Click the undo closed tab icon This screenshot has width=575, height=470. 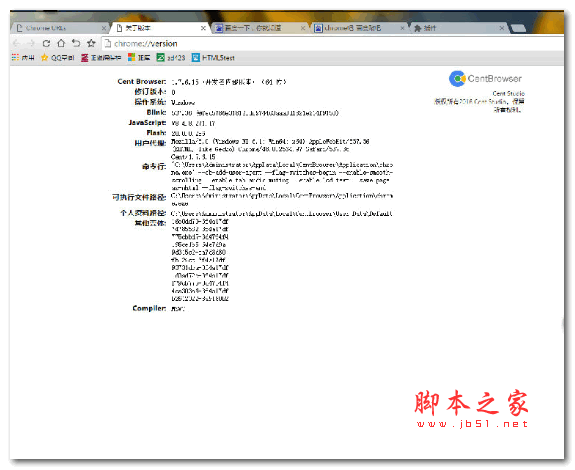pyautogui.click(x=76, y=43)
